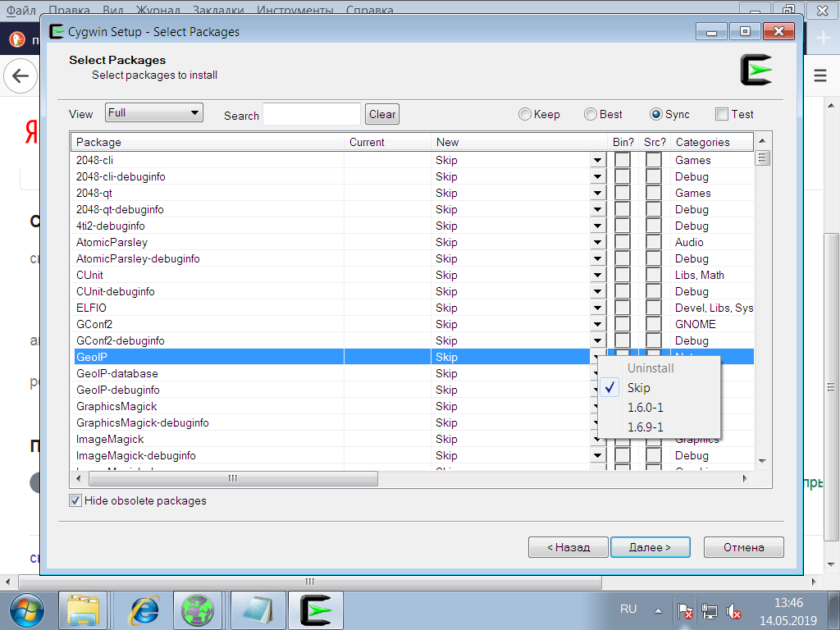Screen dimensions: 840x630
Task: Open the browser hamburger menu
Action: [x=819, y=75]
